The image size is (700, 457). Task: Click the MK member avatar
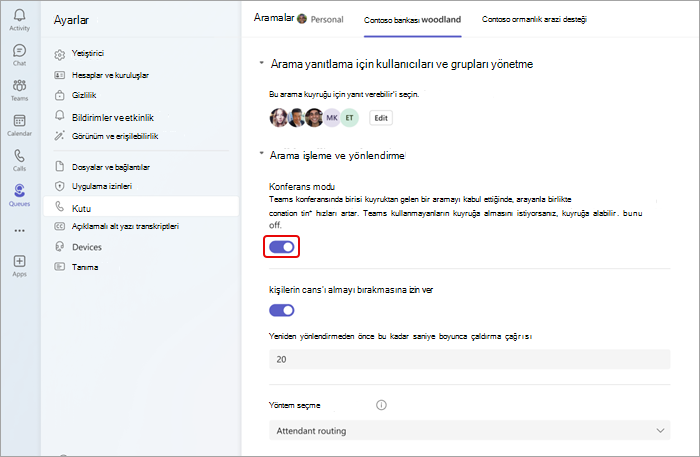click(x=332, y=118)
